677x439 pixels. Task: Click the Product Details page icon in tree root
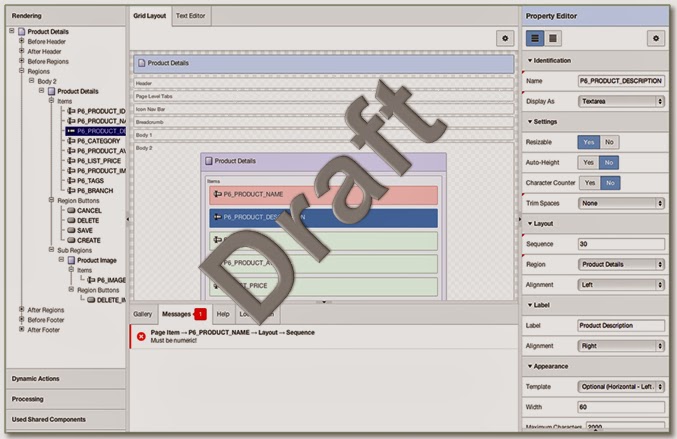[21, 32]
